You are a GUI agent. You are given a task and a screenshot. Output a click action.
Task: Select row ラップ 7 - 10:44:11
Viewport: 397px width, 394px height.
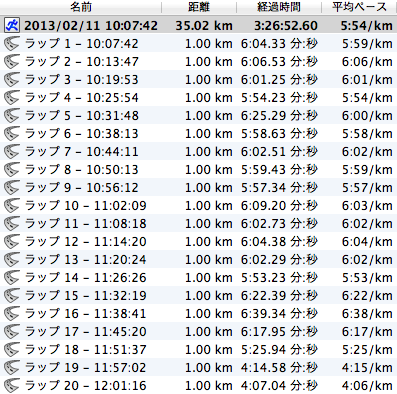[198, 151]
